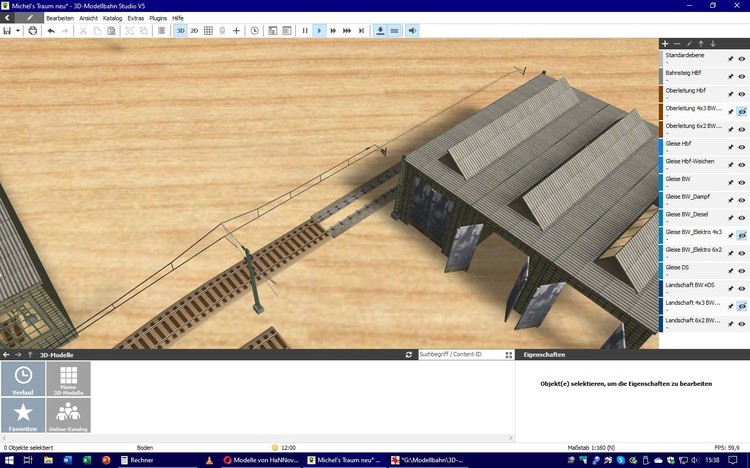
Task: Open the save dropdown arrow
Action: tap(18, 31)
